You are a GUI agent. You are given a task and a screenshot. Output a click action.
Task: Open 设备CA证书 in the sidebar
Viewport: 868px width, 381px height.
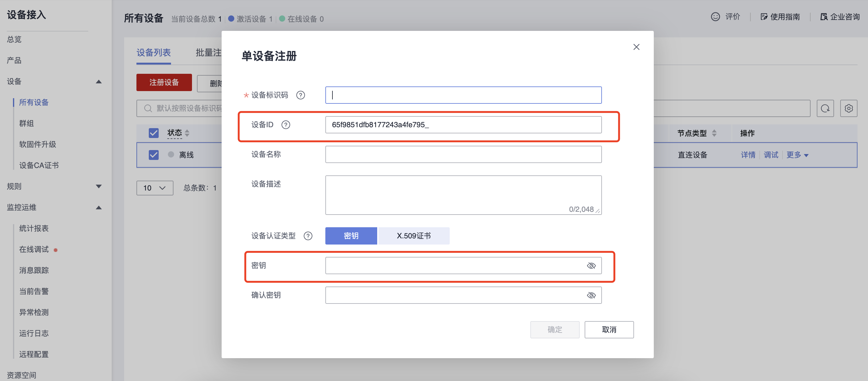39,165
